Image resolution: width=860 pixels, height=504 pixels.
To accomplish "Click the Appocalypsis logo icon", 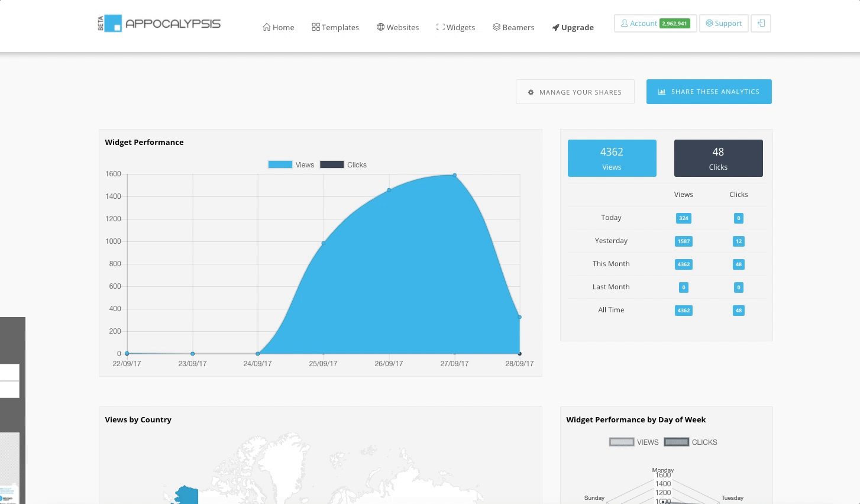I will [x=112, y=24].
